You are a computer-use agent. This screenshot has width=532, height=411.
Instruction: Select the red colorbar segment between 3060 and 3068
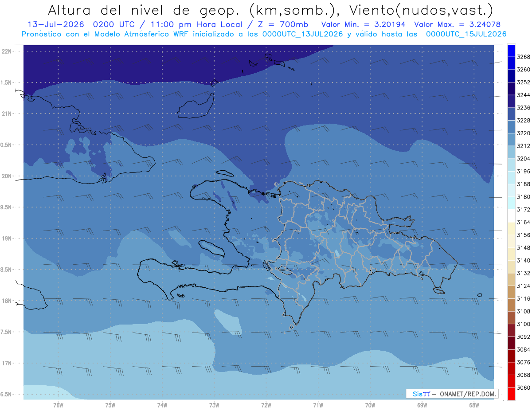pos(511,381)
